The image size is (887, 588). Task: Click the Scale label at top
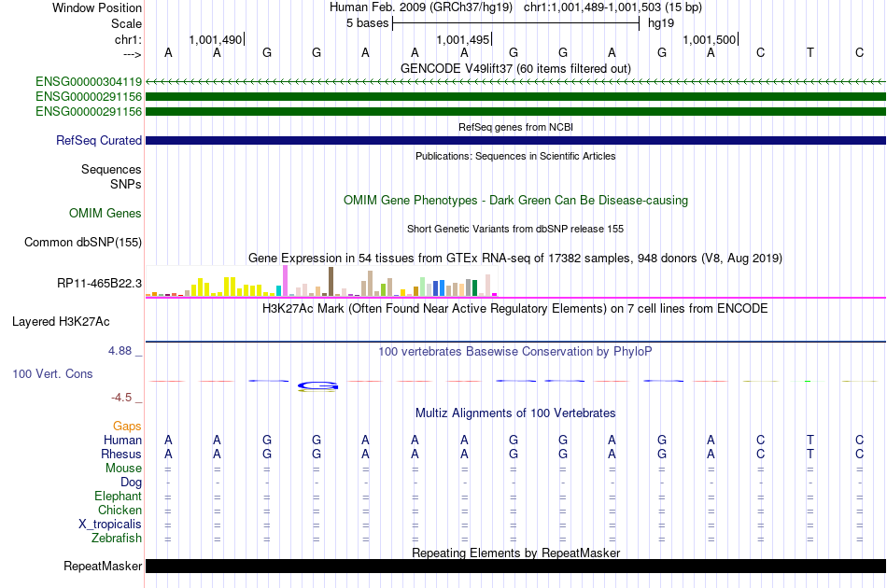(126, 23)
